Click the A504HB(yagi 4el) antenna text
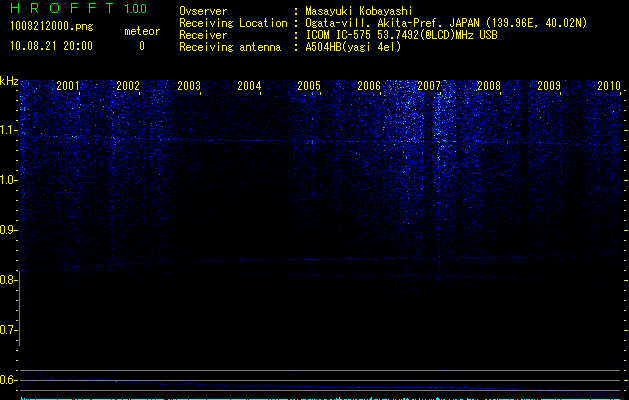The width and height of the screenshot is (629, 400). point(353,47)
